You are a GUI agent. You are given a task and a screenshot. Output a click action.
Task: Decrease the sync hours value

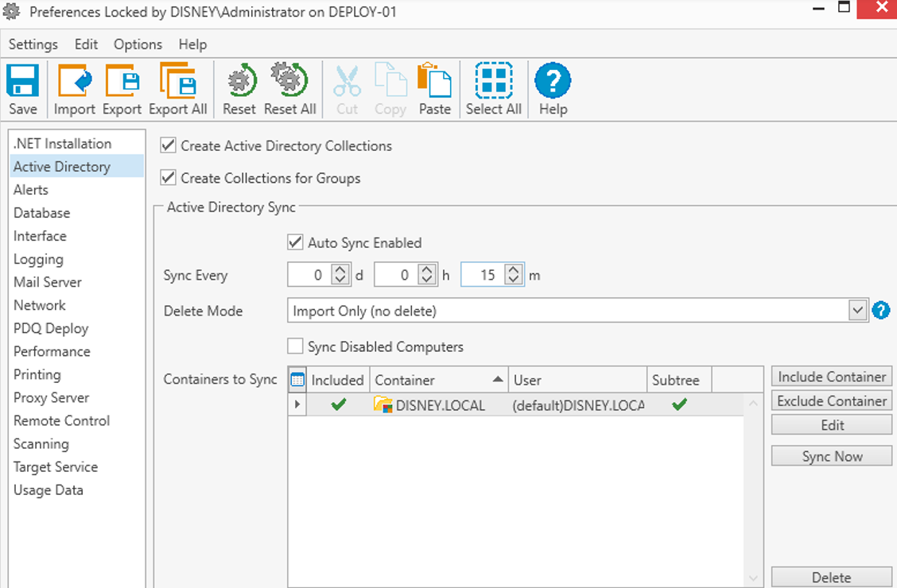427,280
